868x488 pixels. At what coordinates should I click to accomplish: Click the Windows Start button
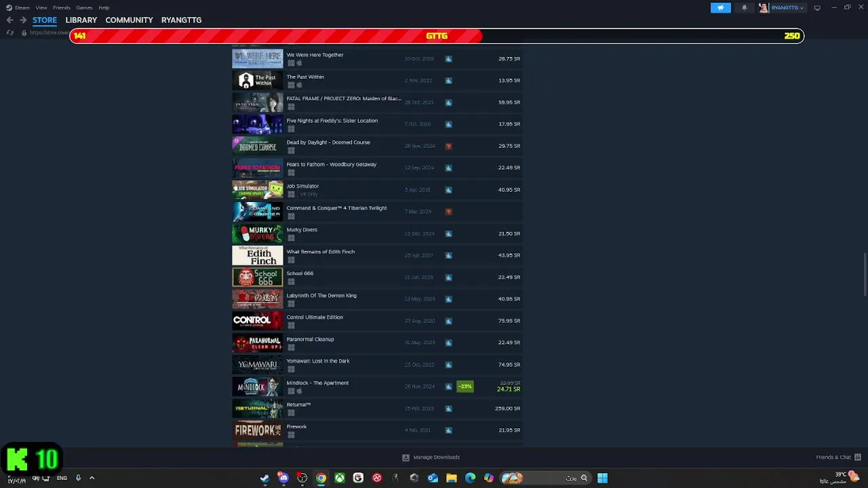602,478
